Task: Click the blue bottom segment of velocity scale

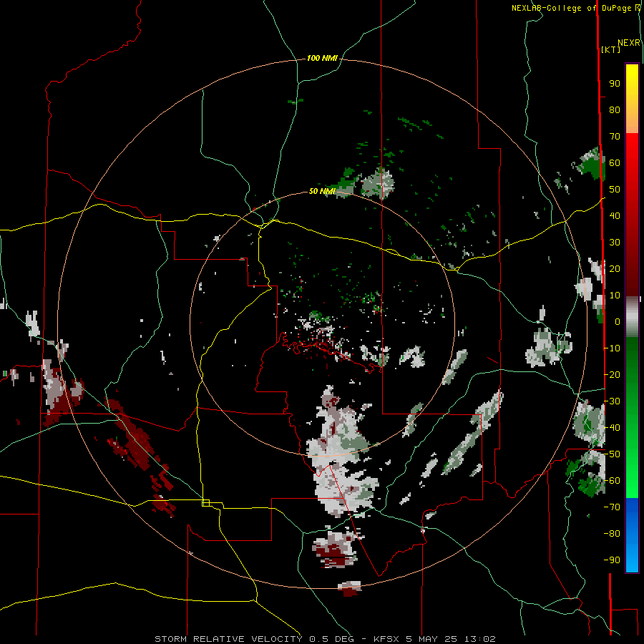Action: (x=632, y=535)
